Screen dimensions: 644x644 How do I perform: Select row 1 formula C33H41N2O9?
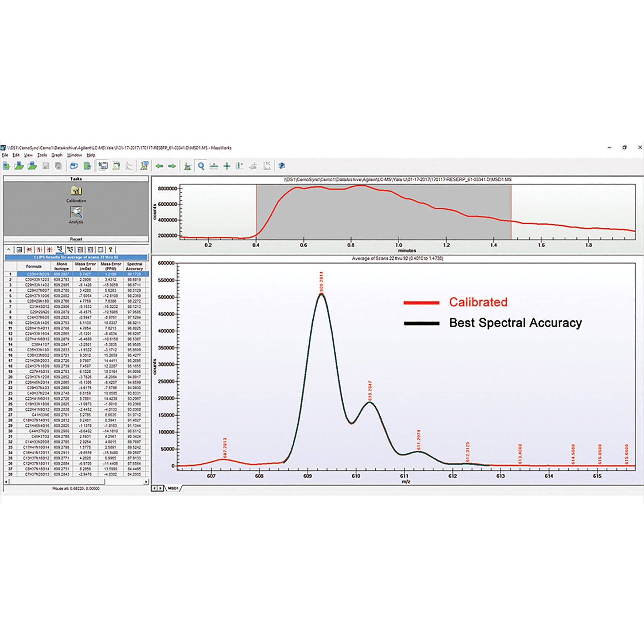34,274
